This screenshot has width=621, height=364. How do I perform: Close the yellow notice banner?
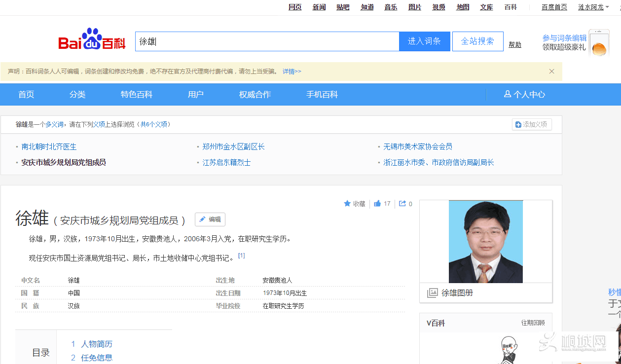coord(551,72)
